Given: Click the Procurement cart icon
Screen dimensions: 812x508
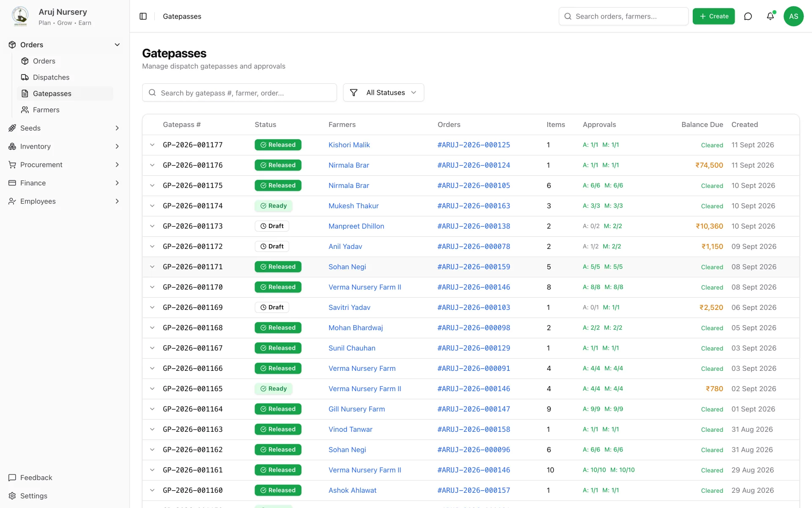Looking at the screenshot, I should 12,164.
